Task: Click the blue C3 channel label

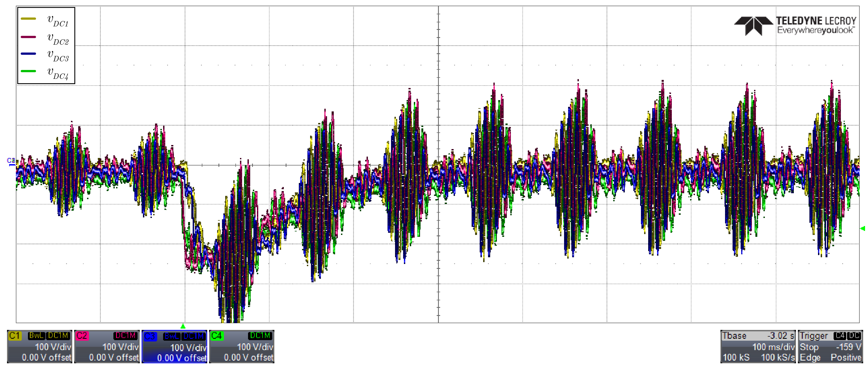Action: (x=150, y=336)
